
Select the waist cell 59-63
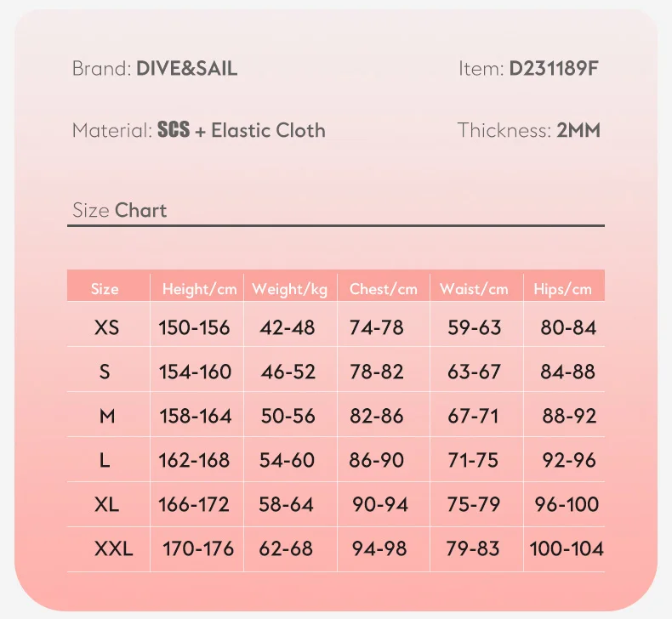pos(475,327)
